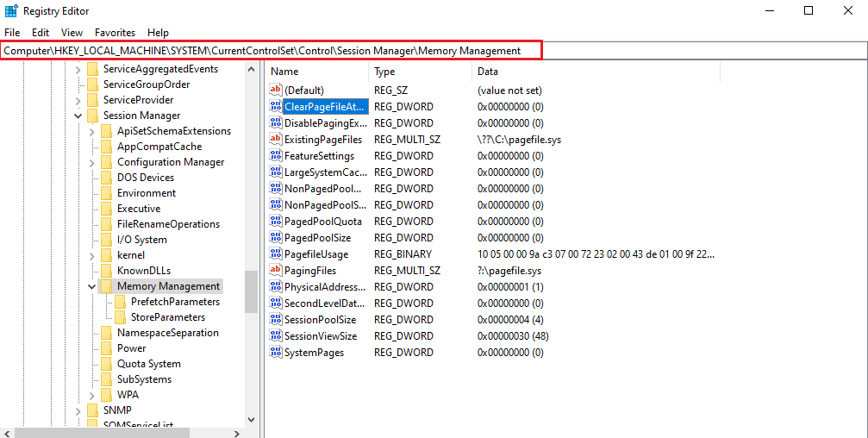Viewport: 868px width, 438px height.
Task: Select the AppCompatCache key
Action: (x=159, y=147)
